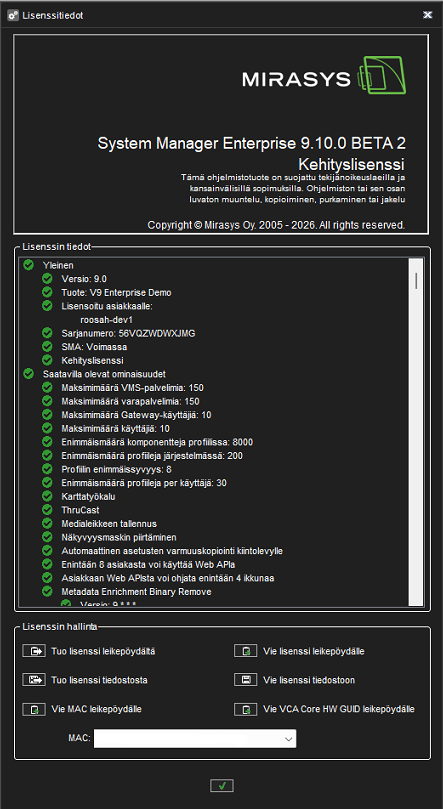Screen dimensions: 443x809
Task: Click the check icon beside Karttatyökalu
Action: tap(47, 496)
